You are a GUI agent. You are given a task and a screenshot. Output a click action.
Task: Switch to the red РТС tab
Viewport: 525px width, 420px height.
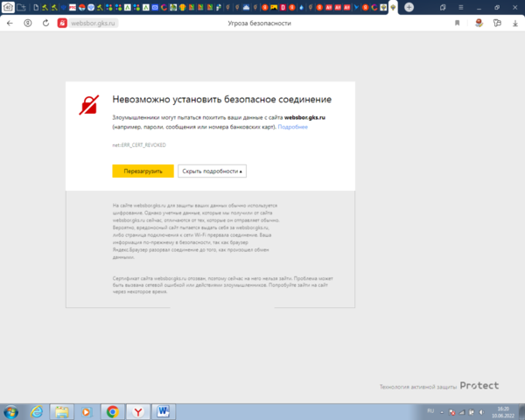pos(73,7)
